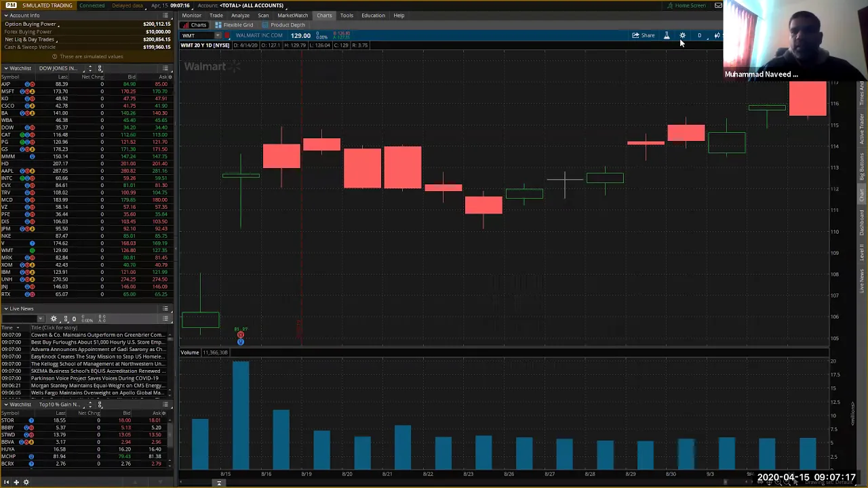Screen dimensions: 868x488
Task: Customize Dow Jones watchlist columns gear
Action: (170, 77)
